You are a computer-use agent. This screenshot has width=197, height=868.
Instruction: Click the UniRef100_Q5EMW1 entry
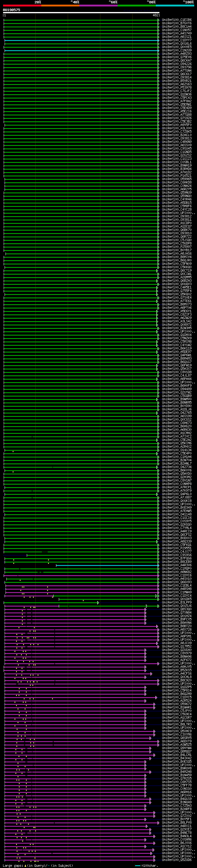coord(177,104)
